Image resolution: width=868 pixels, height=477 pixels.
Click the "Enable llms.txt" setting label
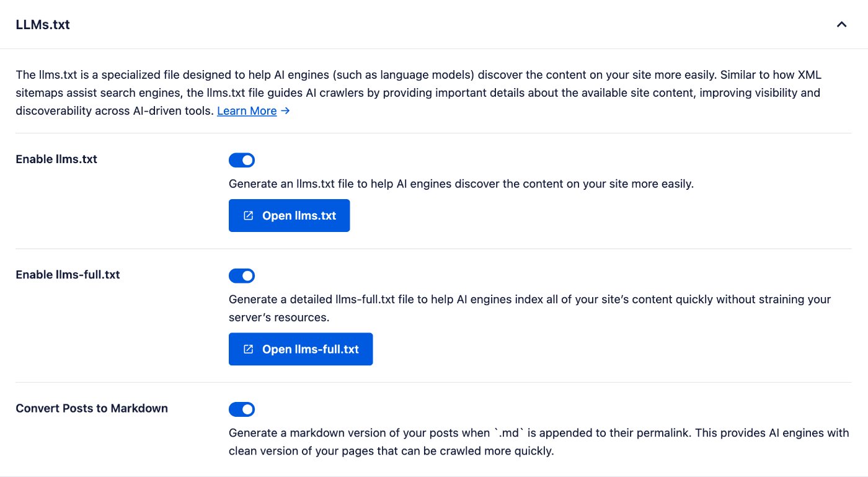[x=56, y=159]
